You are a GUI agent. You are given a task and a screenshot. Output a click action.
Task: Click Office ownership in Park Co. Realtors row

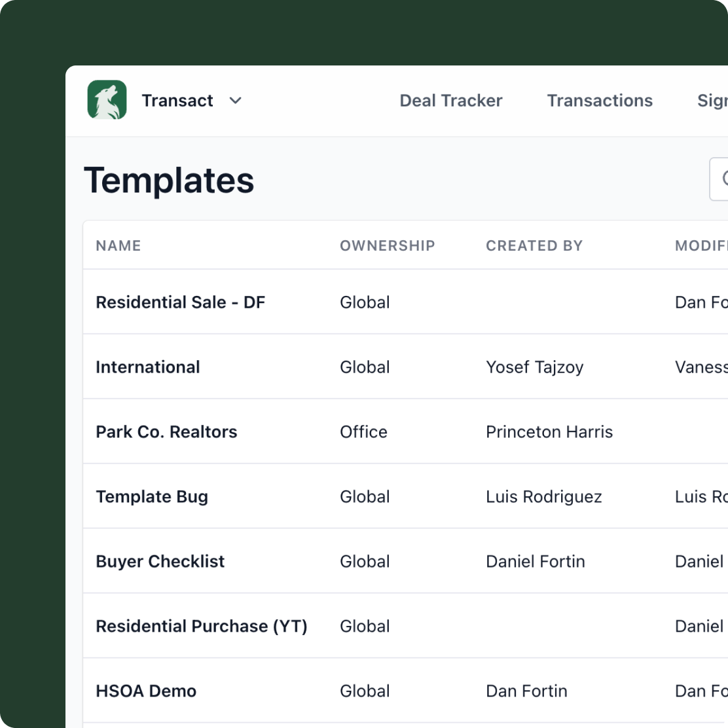click(x=363, y=432)
